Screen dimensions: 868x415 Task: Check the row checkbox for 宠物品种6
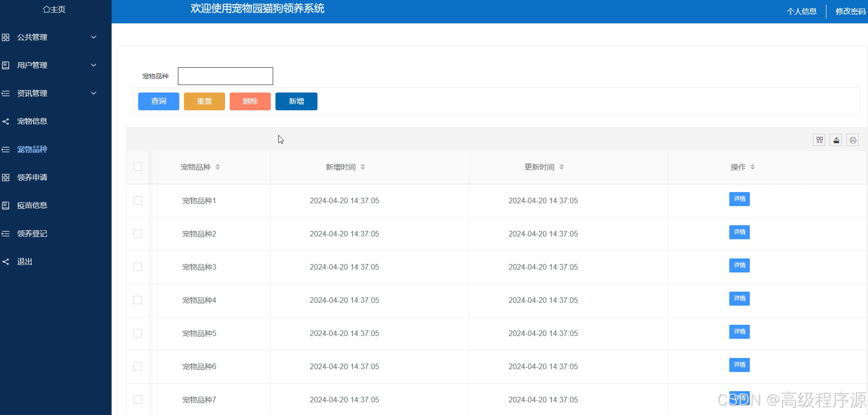pos(138,366)
